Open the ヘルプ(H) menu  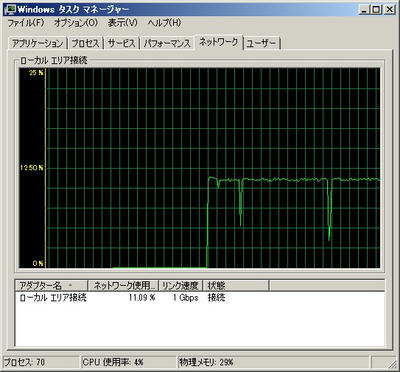point(165,23)
